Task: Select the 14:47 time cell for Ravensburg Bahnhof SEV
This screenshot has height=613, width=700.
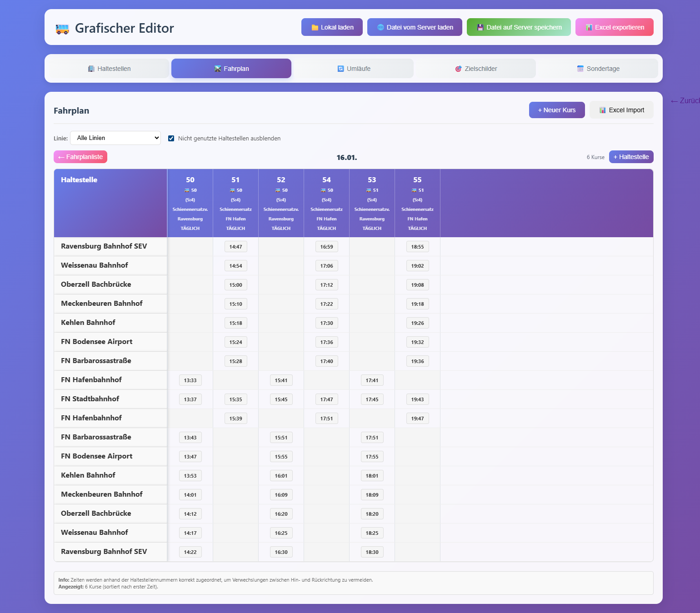Action: [x=235, y=246]
